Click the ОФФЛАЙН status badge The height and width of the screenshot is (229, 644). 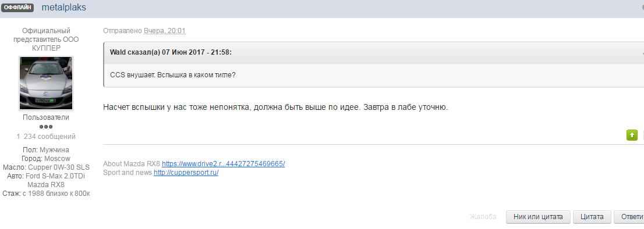[17, 8]
